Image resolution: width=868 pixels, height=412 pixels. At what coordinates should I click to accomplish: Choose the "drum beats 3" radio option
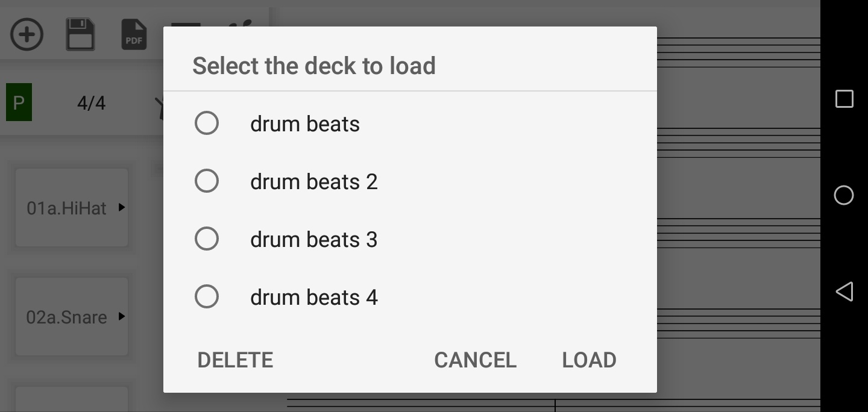pyautogui.click(x=207, y=239)
